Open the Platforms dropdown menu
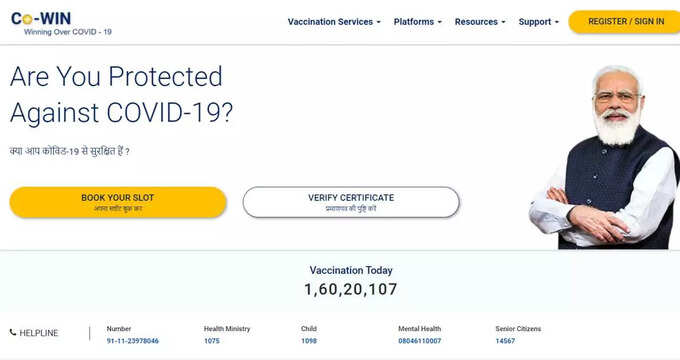 [418, 22]
